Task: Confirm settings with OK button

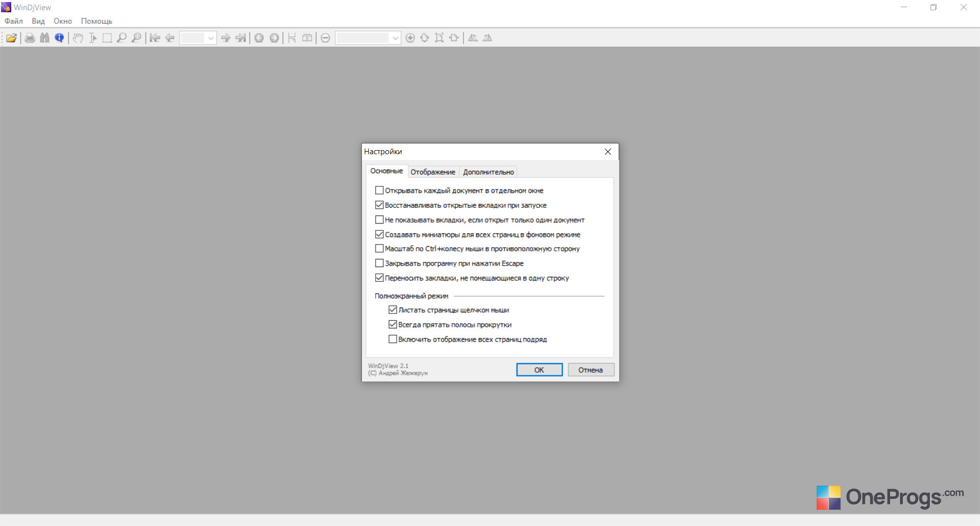Action: click(540, 370)
